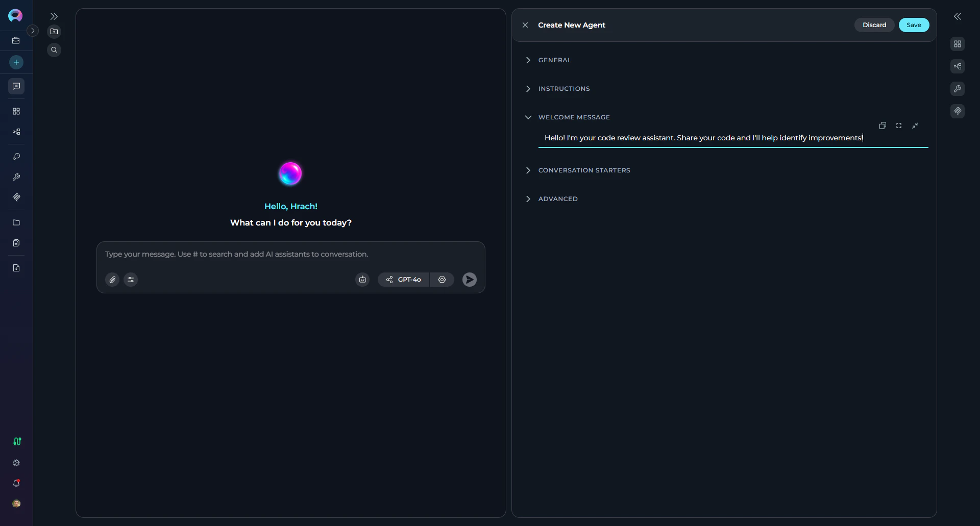
Task: Save the new agent
Action: [913, 24]
